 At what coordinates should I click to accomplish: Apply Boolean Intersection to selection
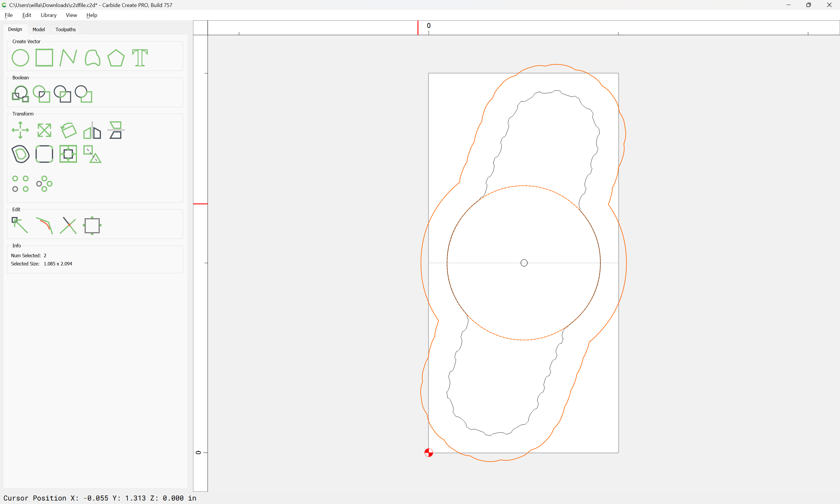tap(41, 94)
